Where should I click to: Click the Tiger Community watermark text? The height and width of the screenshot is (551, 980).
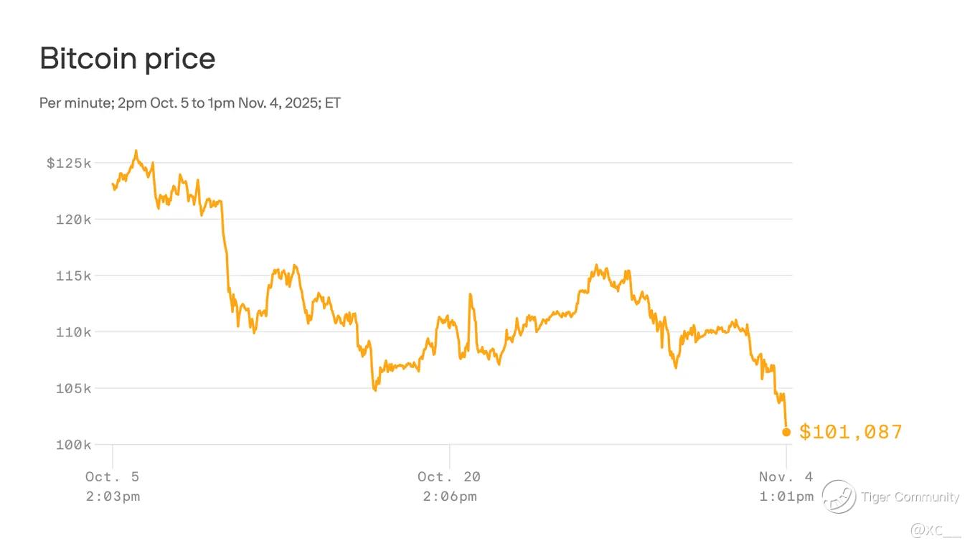(x=910, y=497)
